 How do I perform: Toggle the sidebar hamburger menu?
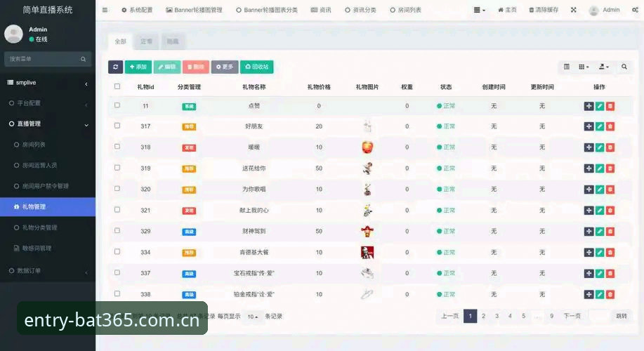(105, 10)
